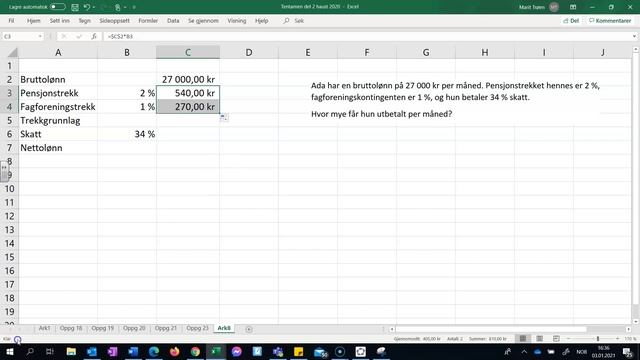The height and width of the screenshot is (360, 640).
Task: Click the ribbon display options icon
Action: pyautogui.click(x=573, y=7)
